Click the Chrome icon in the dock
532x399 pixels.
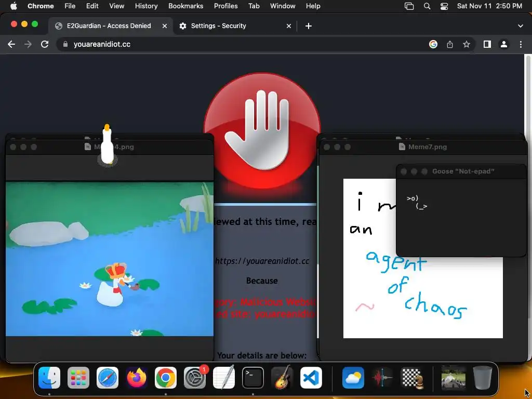[166, 378]
